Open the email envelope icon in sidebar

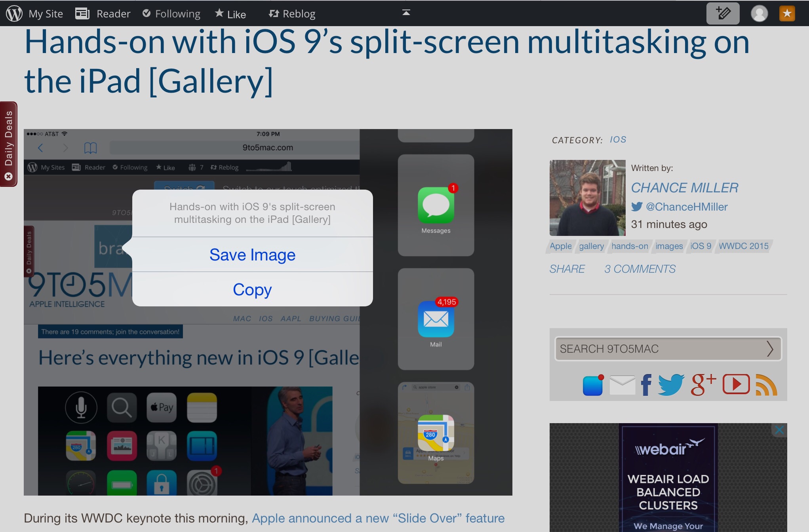[x=622, y=385]
